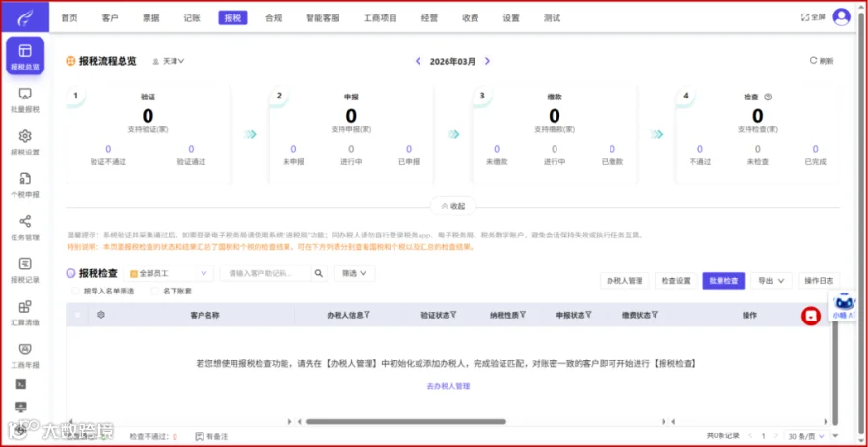Click the monitor download icon in sidebar
The image size is (868, 447).
click(21, 407)
